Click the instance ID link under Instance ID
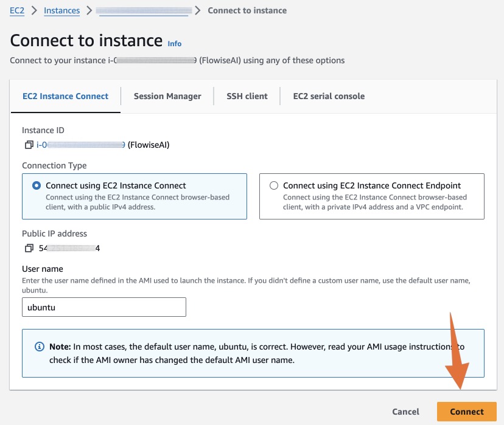 pyautogui.click(x=80, y=145)
